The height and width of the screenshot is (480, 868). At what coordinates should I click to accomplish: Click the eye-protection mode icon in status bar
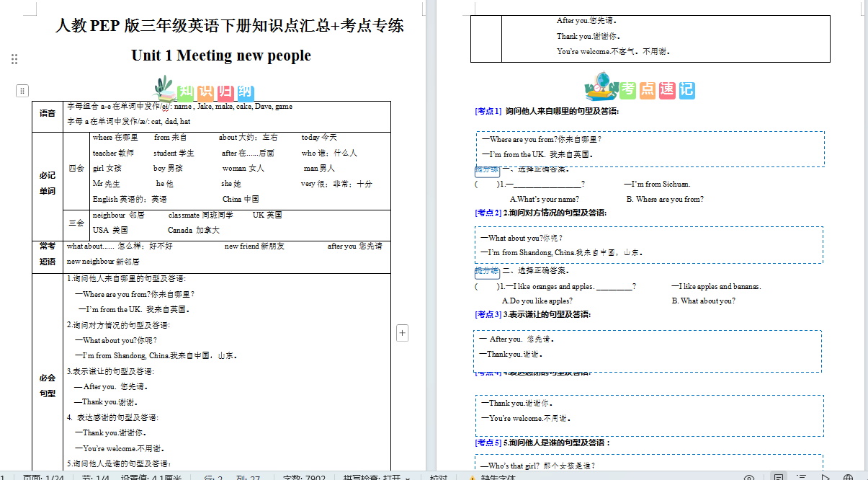tap(749, 477)
